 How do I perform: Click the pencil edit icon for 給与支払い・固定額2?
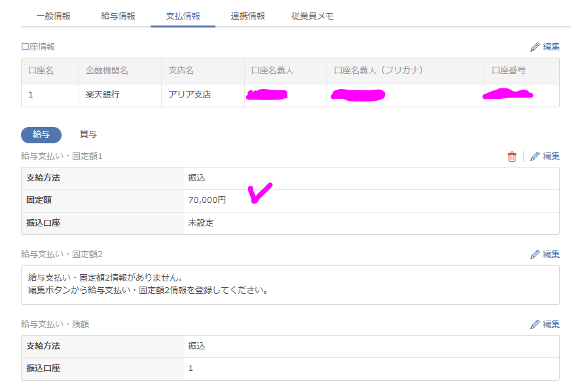pos(535,254)
